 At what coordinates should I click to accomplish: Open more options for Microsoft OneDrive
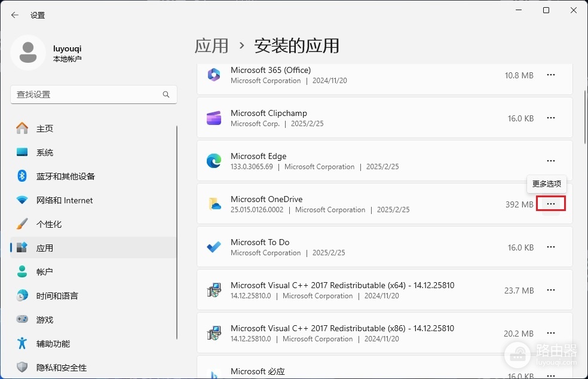(551, 204)
